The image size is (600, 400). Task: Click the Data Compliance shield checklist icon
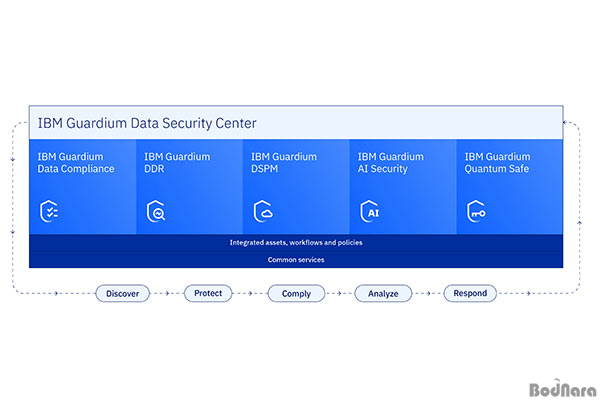point(49,211)
